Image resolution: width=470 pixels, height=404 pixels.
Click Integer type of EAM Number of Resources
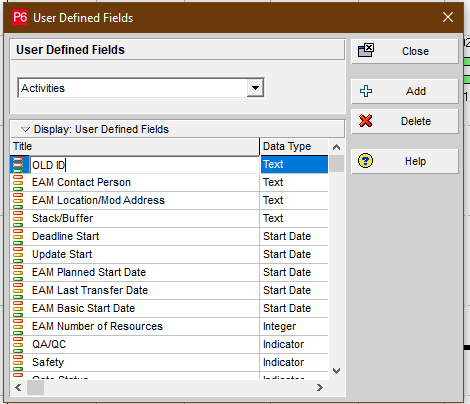click(294, 327)
